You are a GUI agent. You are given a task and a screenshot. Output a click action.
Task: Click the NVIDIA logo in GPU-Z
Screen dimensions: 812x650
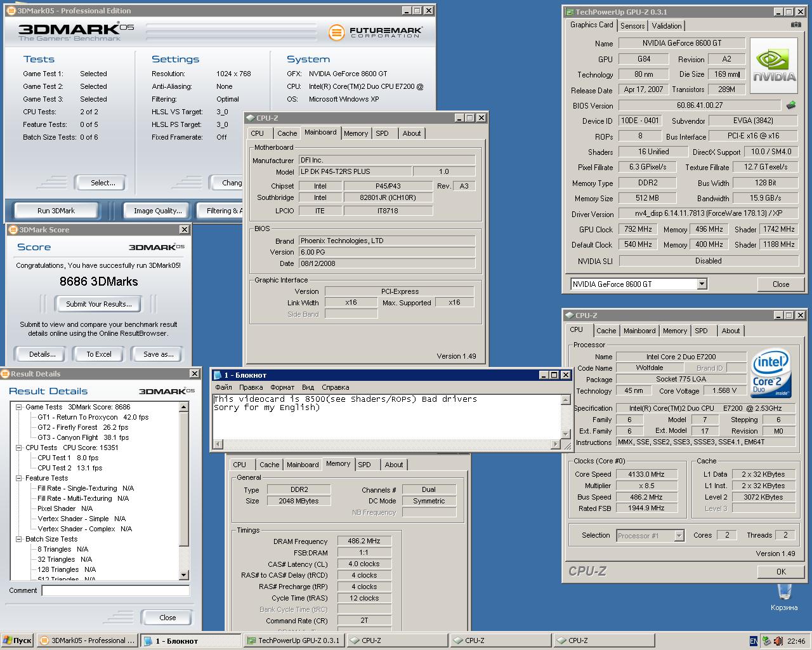(x=774, y=67)
